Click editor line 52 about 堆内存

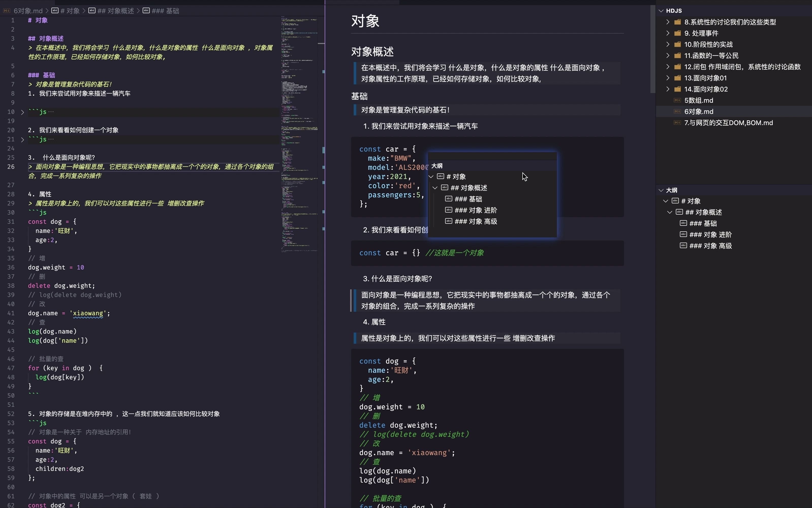[124, 414]
